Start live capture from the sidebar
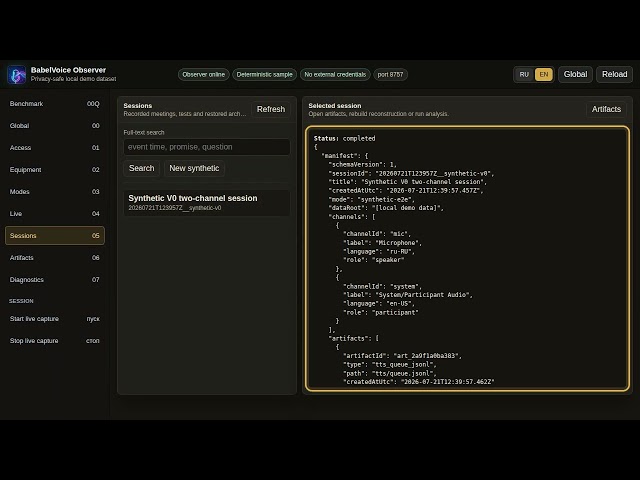Screen dimensions: 640x480 [x=55, y=319]
